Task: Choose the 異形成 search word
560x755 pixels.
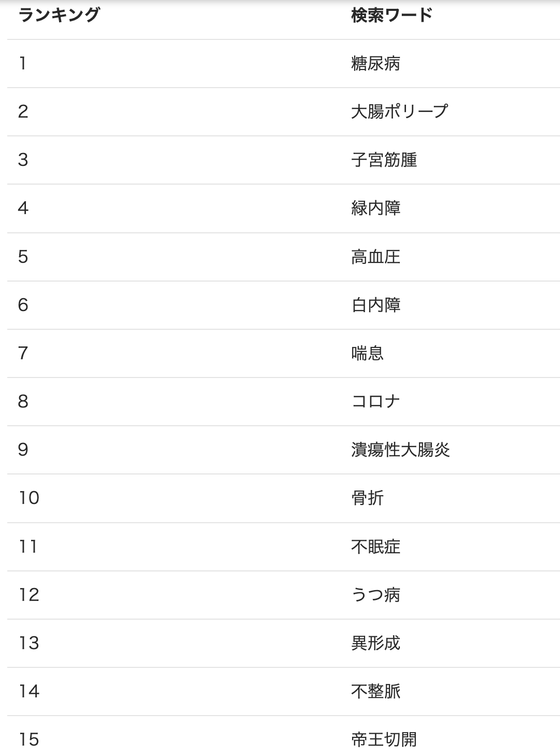Action: (375, 643)
